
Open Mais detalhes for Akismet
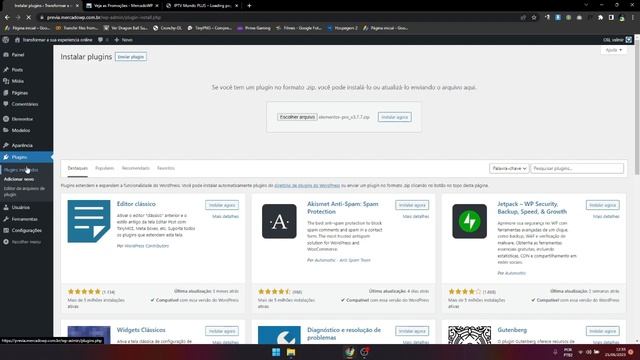tap(416, 216)
